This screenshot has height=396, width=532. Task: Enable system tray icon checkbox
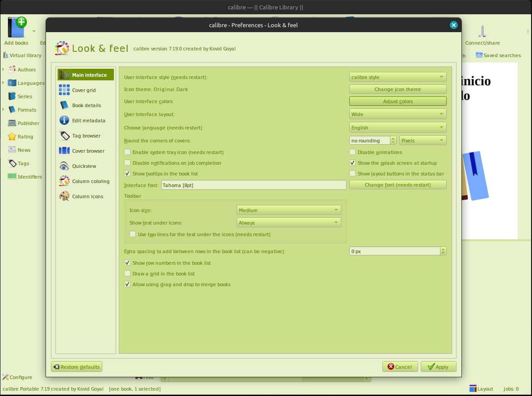(x=127, y=152)
